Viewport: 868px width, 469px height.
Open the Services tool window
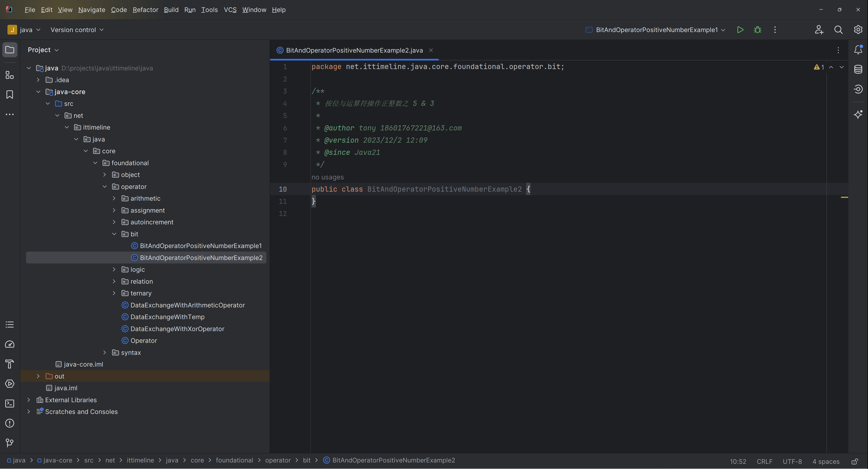[x=10, y=384]
